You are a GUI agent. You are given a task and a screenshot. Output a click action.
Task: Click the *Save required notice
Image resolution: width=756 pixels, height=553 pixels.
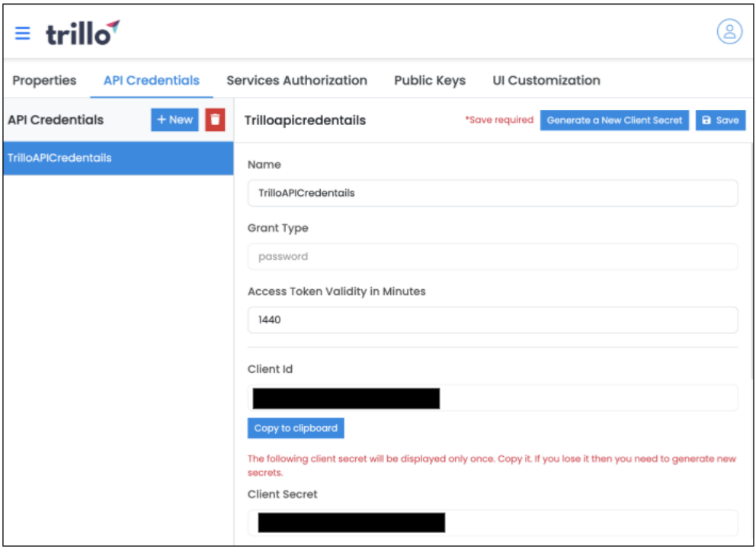point(499,120)
